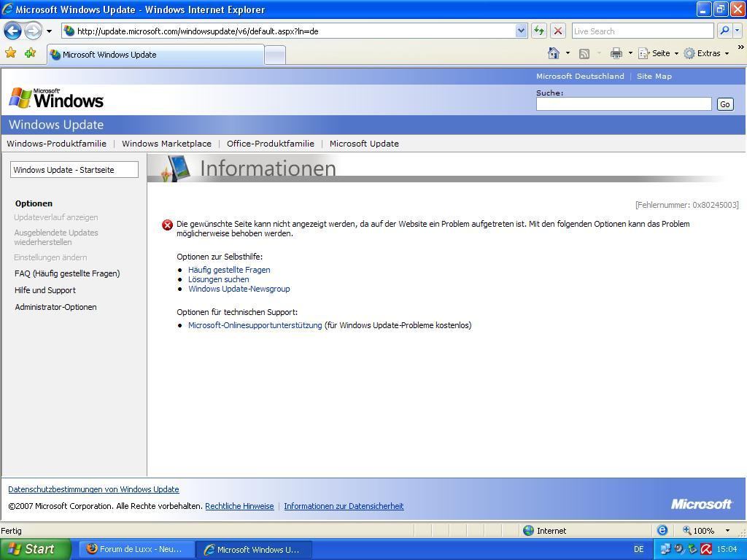Click the Internet zone globe in status bar
The image size is (747, 560).
tap(528, 531)
